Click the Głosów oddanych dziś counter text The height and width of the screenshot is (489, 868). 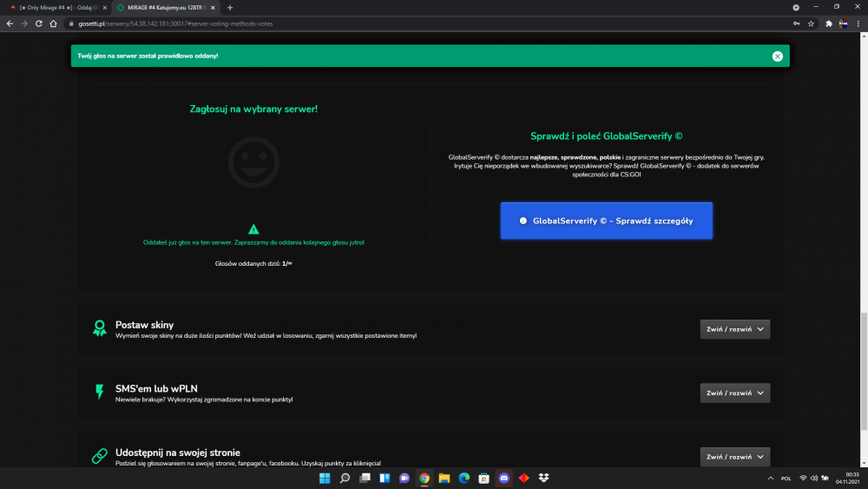point(253,263)
